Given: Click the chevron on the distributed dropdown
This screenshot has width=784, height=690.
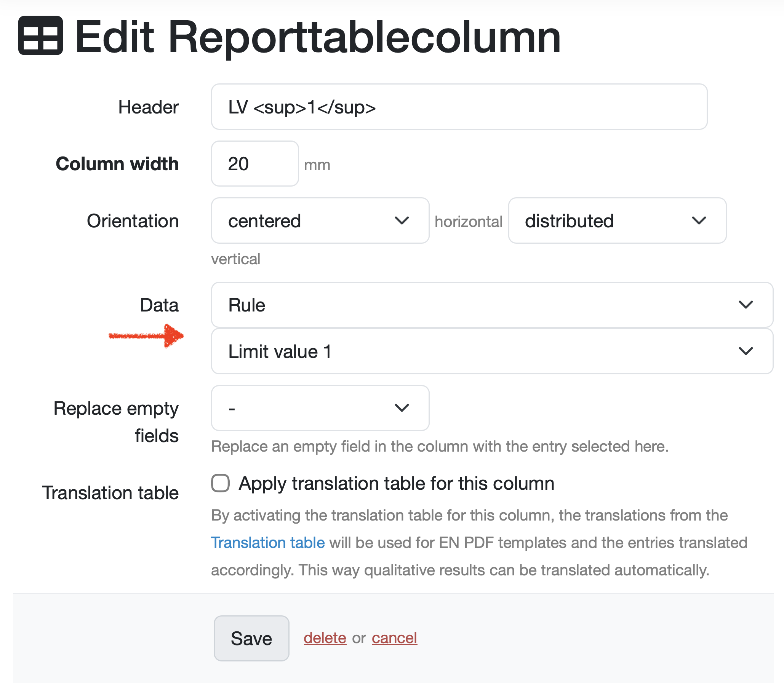Looking at the screenshot, I should point(699,221).
